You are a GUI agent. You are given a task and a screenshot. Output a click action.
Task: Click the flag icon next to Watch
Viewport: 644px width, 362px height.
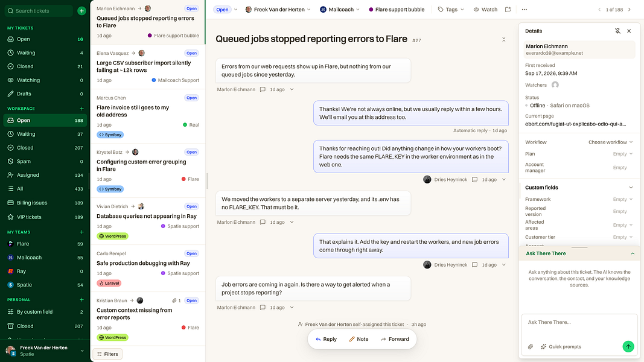pyautogui.click(x=508, y=10)
